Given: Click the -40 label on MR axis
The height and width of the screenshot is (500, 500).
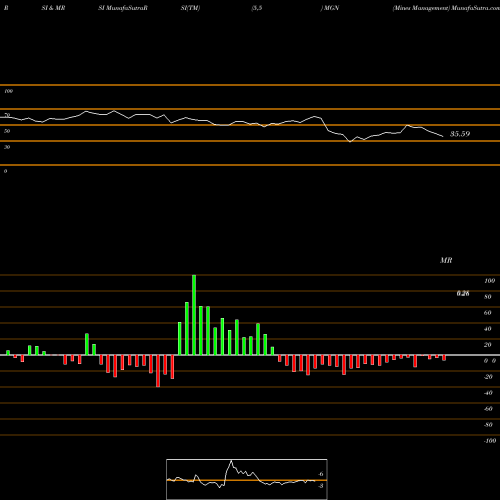Looking at the screenshot, I should click(x=488, y=393).
